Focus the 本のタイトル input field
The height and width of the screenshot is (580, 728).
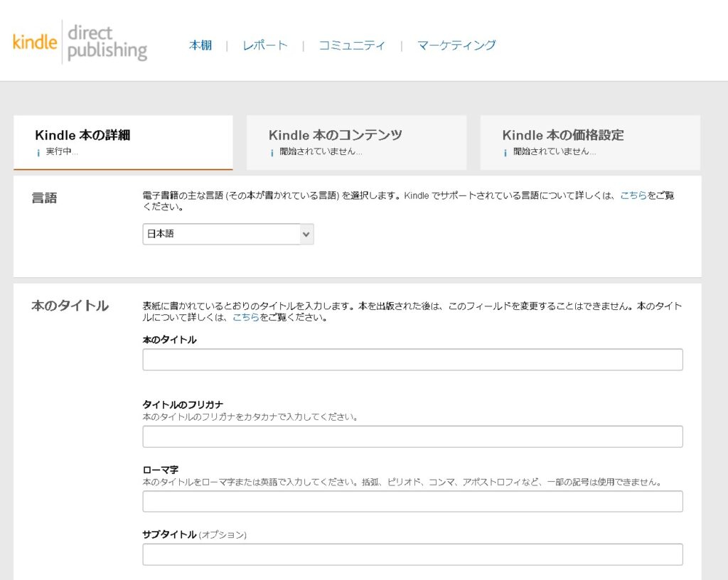[x=413, y=360]
